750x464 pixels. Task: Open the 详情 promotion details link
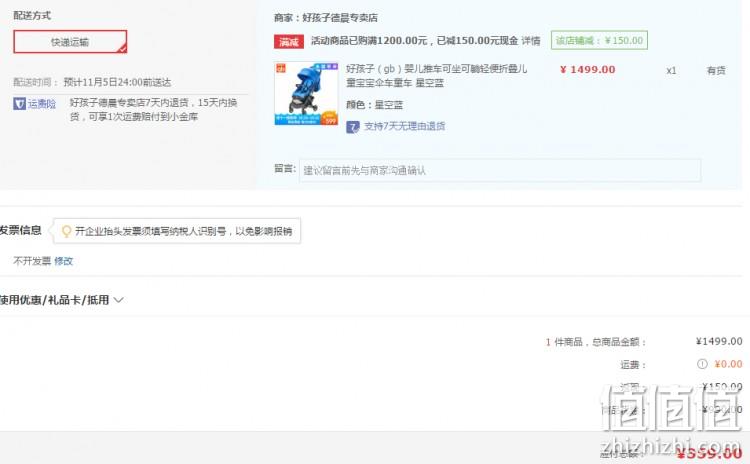click(x=531, y=41)
